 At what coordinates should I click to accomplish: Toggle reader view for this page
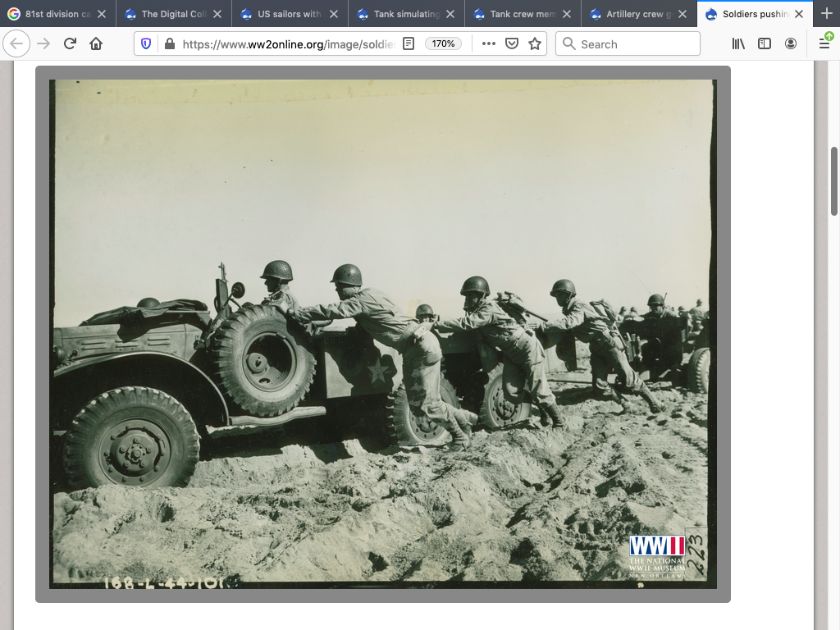click(x=409, y=43)
